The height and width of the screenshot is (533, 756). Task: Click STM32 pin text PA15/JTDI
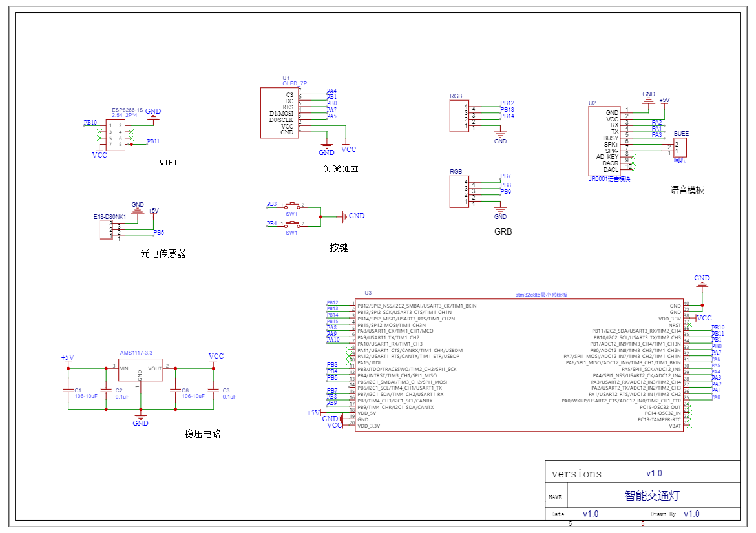369,363
